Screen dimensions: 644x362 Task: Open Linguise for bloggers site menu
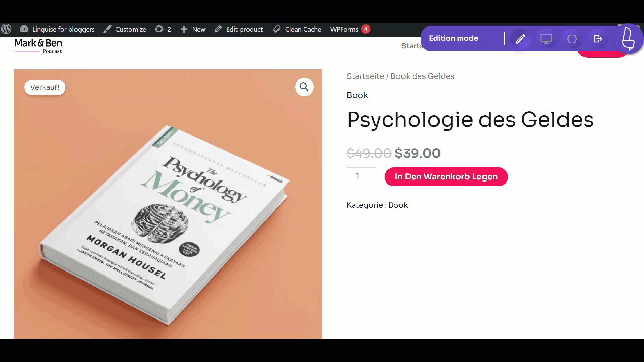pyautogui.click(x=57, y=29)
